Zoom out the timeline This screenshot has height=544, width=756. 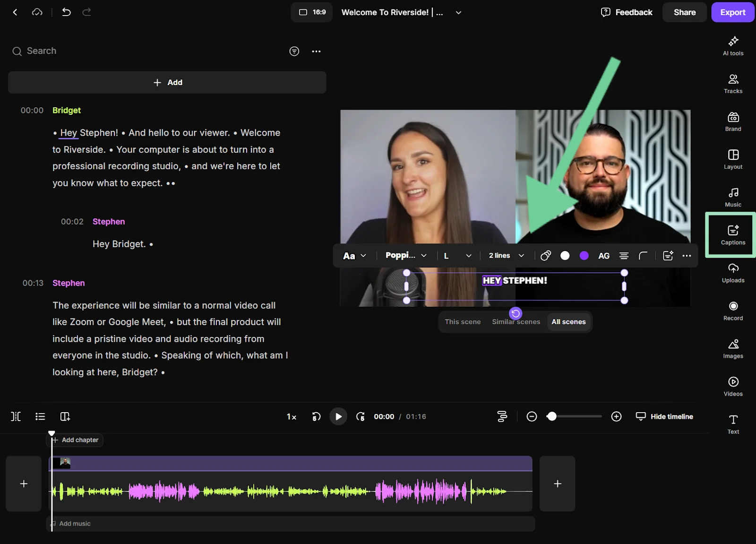[532, 416]
